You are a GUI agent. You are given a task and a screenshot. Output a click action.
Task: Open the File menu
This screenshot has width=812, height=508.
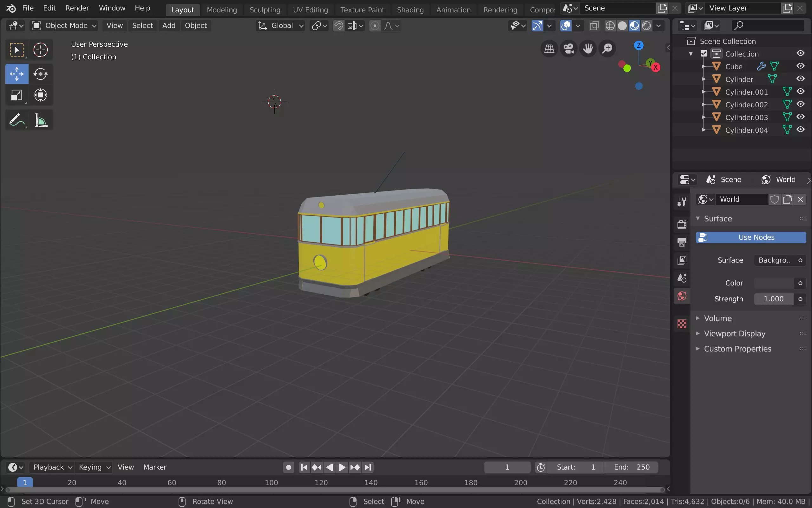(28, 8)
